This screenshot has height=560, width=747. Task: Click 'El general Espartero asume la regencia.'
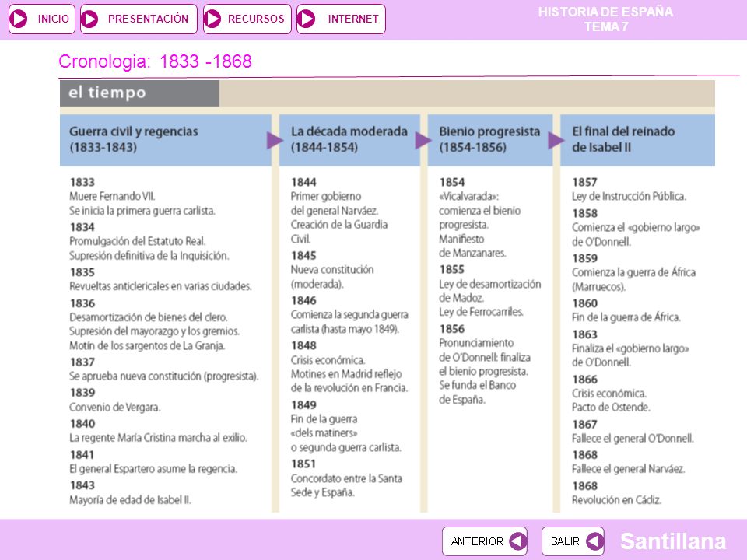pyautogui.click(x=153, y=469)
